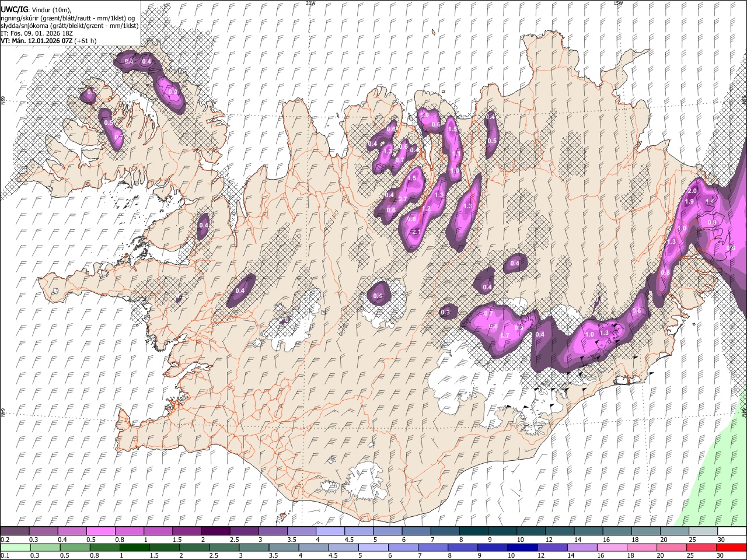Image resolution: width=747 pixels, height=560 pixels.
Task: Click the 20W longitude label
Action: pyautogui.click(x=310, y=3)
